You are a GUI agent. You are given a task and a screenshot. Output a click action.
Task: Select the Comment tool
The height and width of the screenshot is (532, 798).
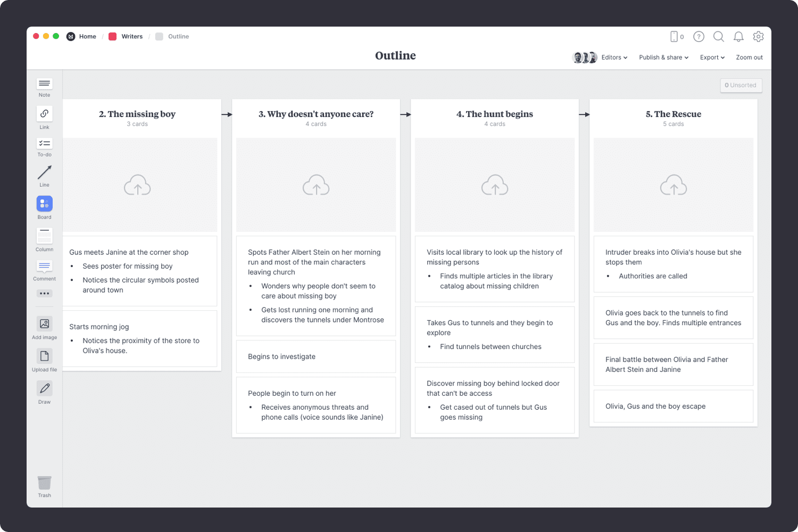pos(45,270)
